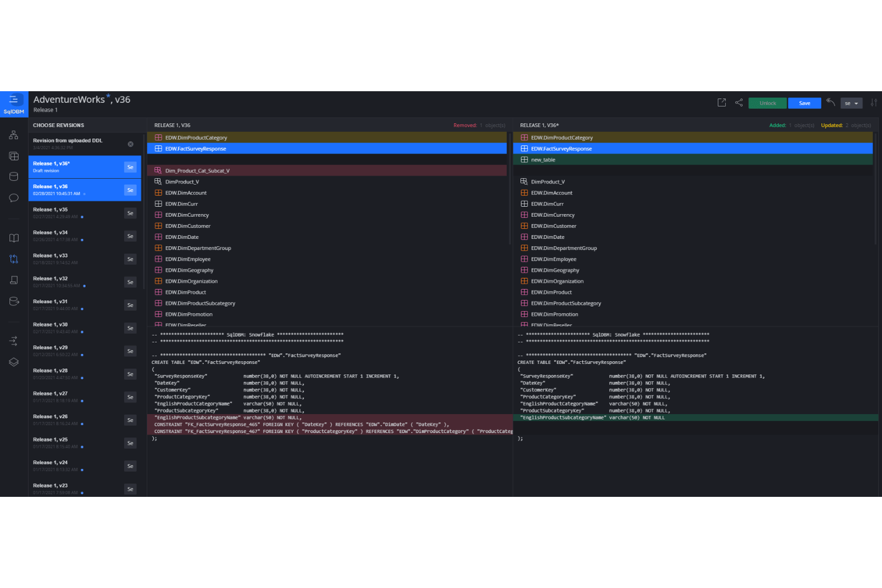
Task: Click the open in new window icon
Action: [722, 102]
